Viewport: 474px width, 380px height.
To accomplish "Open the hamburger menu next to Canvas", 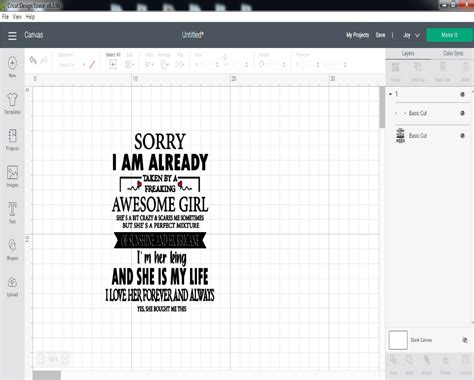I will click(12, 36).
